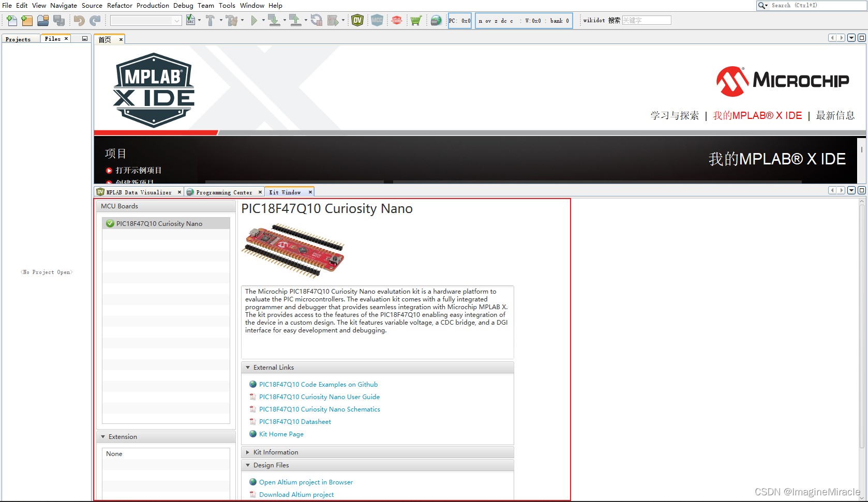Screen dimensions: 868x502
Task: Make and program the device
Action: (276, 20)
